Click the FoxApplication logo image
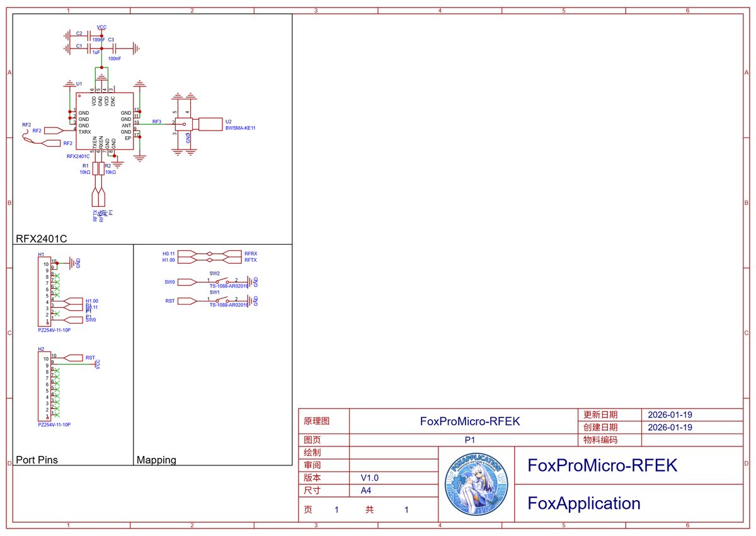The height and width of the screenshot is (536, 756). 476,484
